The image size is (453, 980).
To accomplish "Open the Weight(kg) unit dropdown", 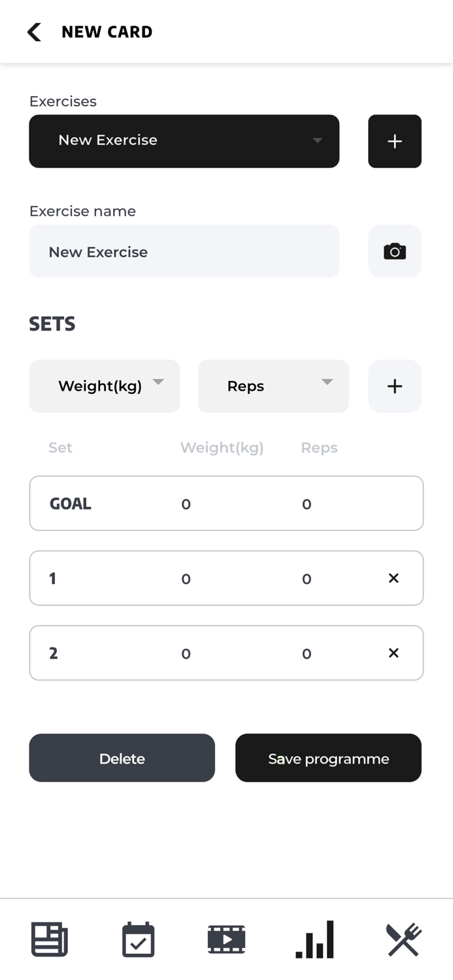I will pos(105,386).
